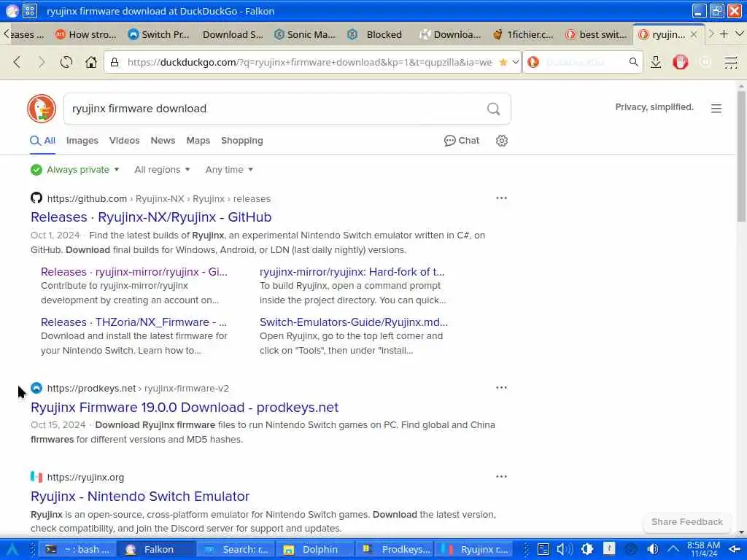
Task: Open 'Releases · THZoria/NX_Firmware' sublink
Action: coord(133,322)
